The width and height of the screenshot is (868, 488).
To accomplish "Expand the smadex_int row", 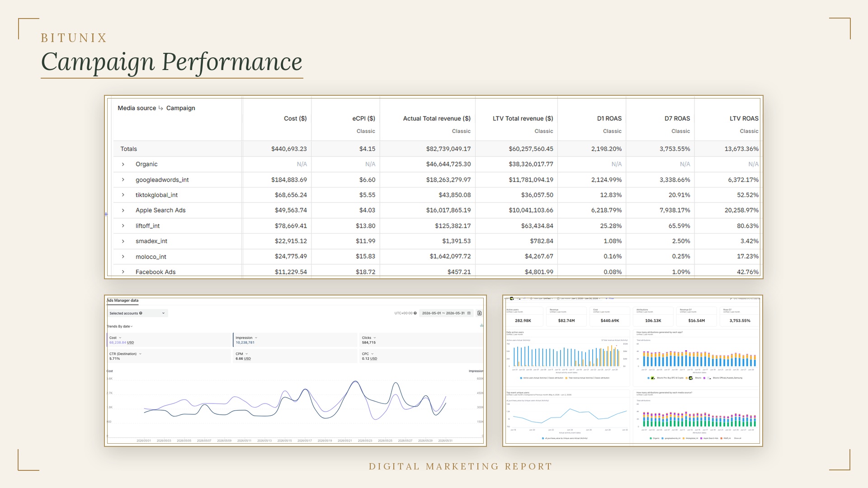I will [x=123, y=241].
